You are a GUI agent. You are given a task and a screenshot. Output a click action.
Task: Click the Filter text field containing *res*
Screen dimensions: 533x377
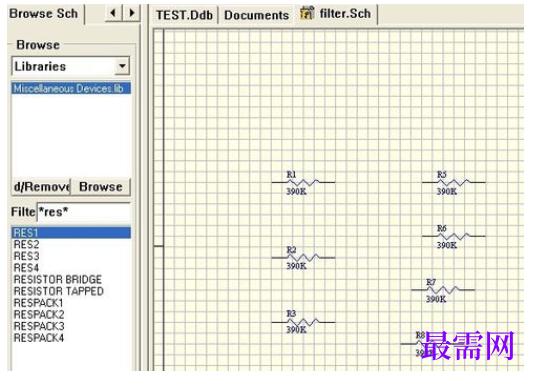pos(83,212)
